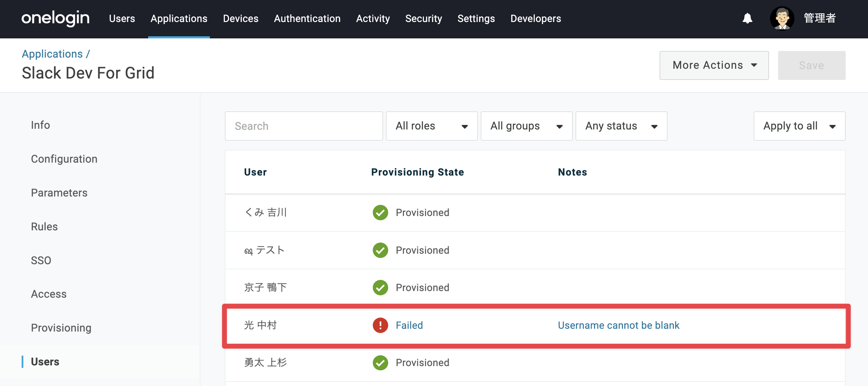Open the Username cannot be blank note

click(x=619, y=325)
